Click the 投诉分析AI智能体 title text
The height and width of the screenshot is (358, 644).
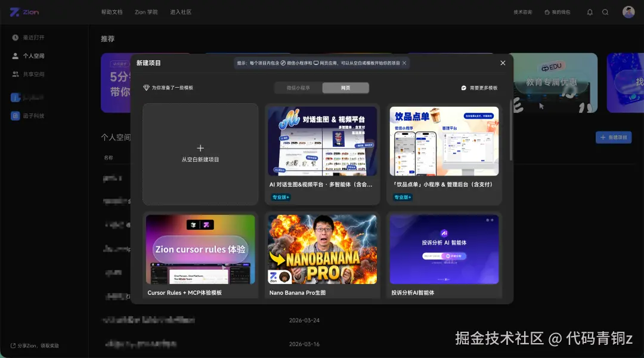(x=413, y=292)
